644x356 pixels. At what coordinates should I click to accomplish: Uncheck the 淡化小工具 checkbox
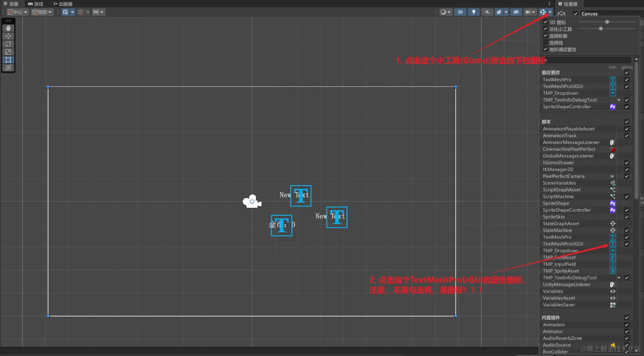click(x=546, y=29)
